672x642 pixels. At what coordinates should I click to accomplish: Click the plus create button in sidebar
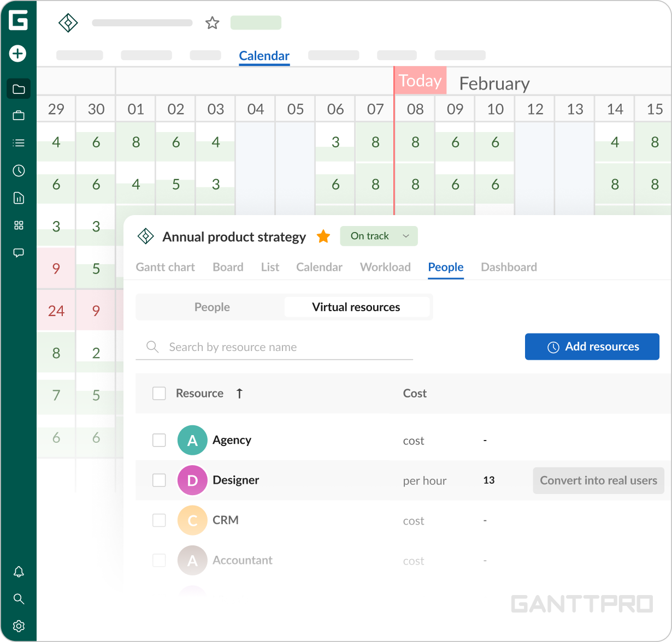(x=18, y=53)
